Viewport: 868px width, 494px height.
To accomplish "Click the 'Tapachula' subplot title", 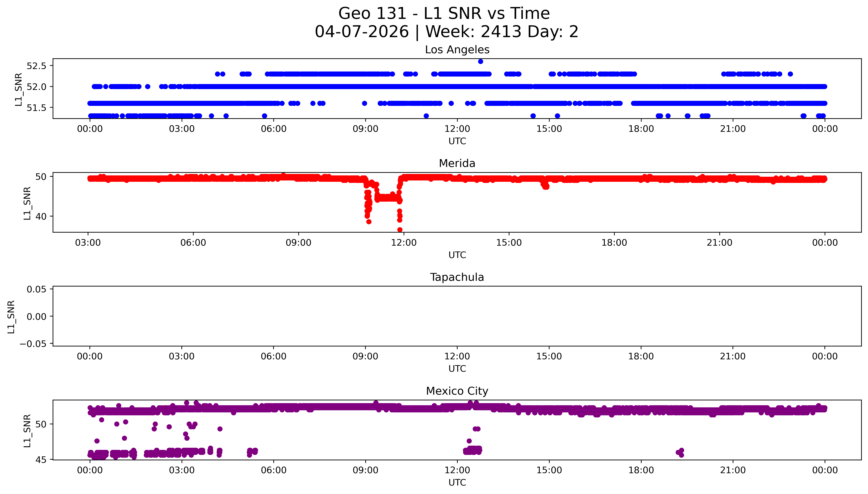I will pos(457,278).
